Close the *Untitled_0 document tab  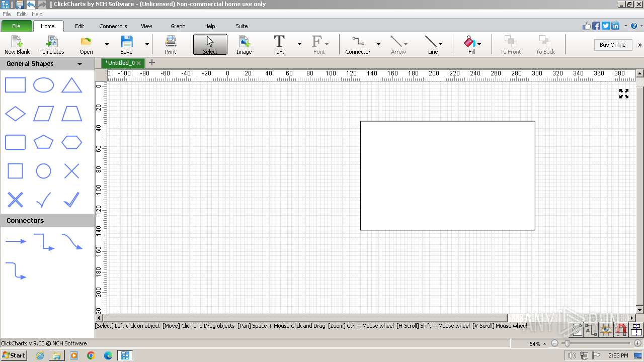tap(138, 63)
